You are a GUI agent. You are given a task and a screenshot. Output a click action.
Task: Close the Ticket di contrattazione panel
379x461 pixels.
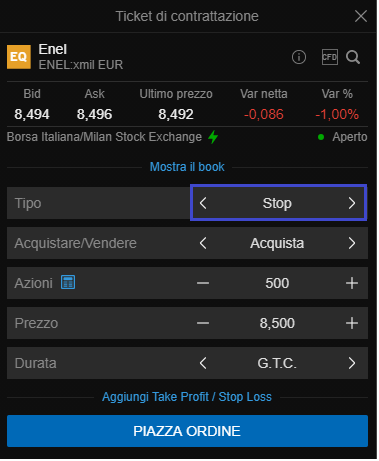362,16
